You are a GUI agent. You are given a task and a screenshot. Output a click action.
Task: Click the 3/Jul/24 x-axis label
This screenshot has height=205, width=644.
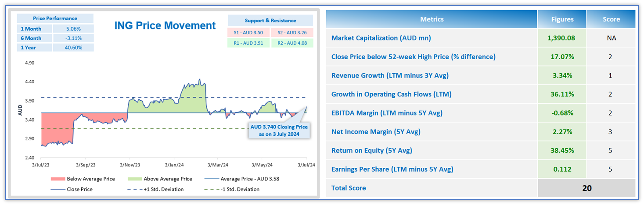point(306,165)
